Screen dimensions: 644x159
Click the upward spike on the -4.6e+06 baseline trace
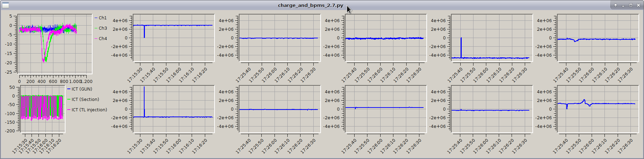pyautogui.click(x=461, y=47)
